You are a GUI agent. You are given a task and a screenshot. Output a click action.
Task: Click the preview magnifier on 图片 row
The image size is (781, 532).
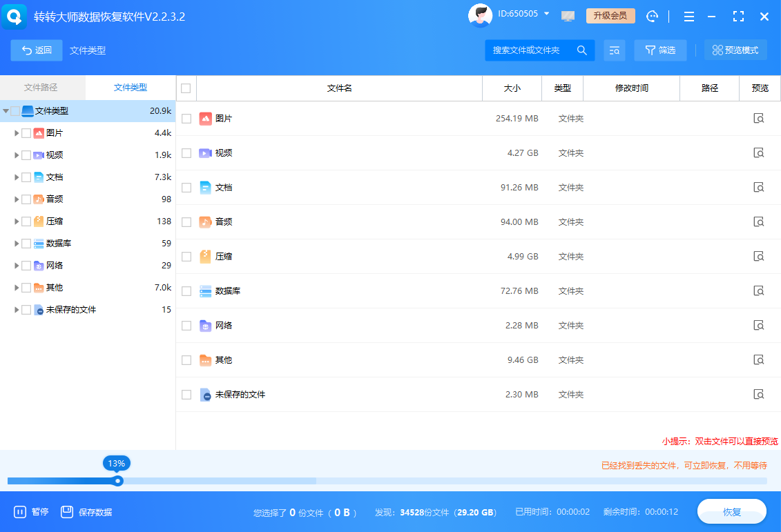pyautogui.click(x=760, y=118)
